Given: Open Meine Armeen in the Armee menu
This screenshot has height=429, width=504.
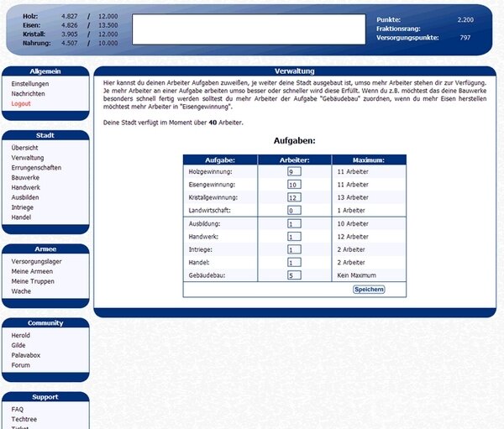Looking at the screenshot, I should 33,271.
